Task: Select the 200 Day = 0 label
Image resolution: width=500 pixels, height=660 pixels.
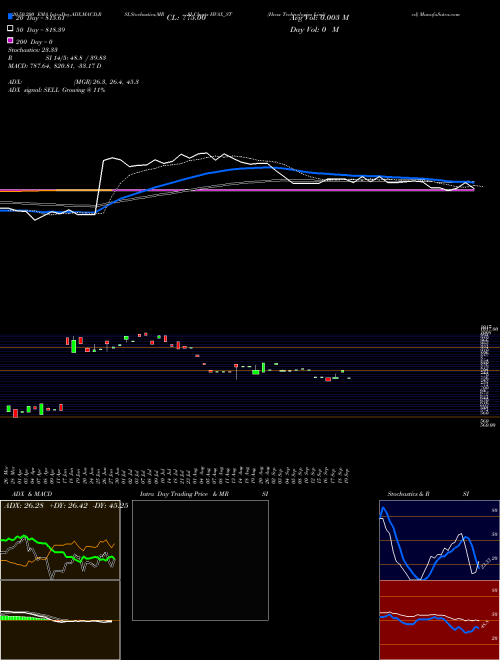Action: click(x=35, y=42)
